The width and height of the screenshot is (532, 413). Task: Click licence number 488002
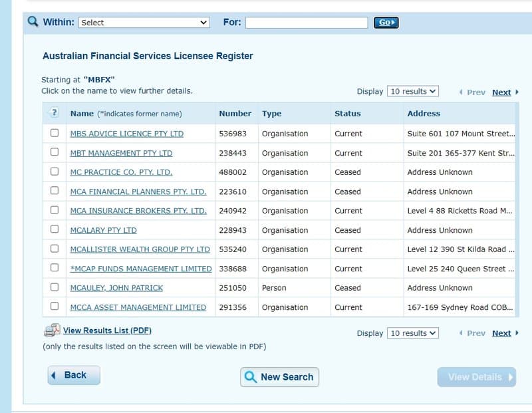[232, 172]
